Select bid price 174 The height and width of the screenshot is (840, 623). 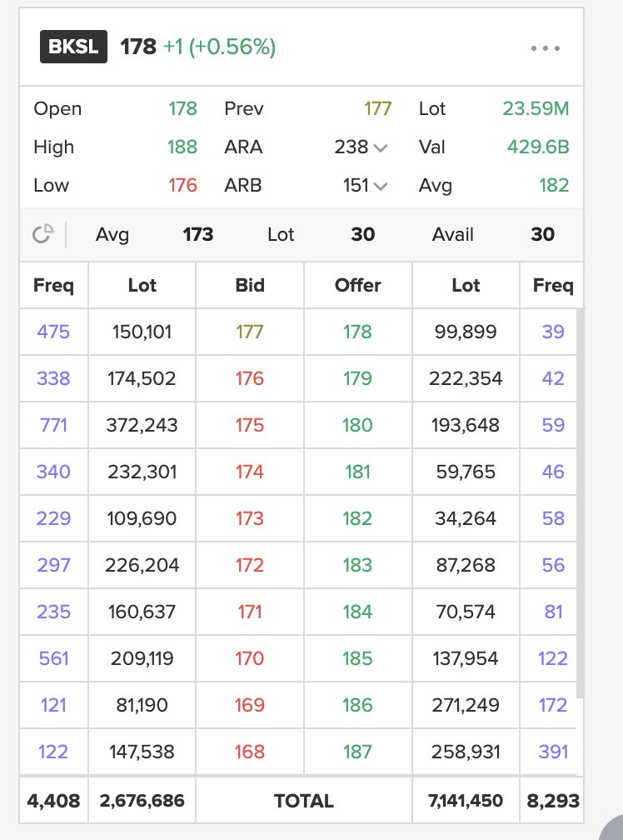click(x=250, y=472)
